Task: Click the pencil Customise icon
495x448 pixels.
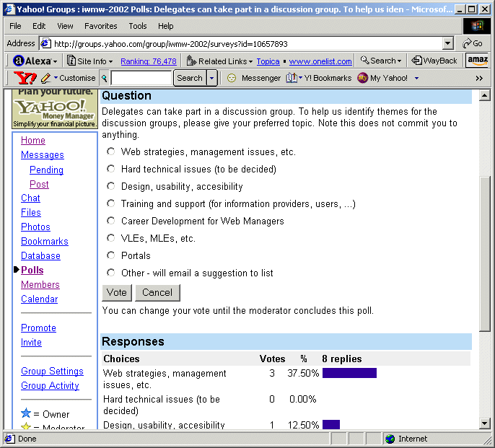Action: click(x=46, y=78)
